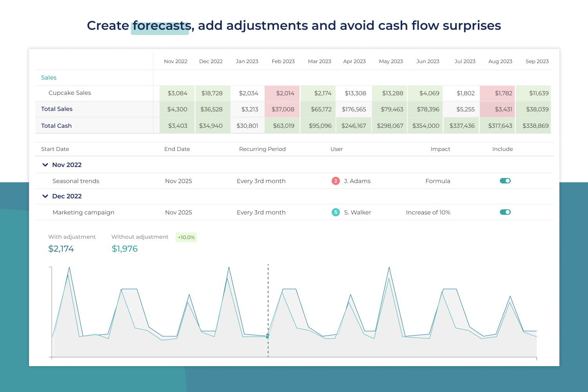Select the Total Cash row label
Viewport: 588px width, 392px height.
pyautogui.click(x=56, y=126)
